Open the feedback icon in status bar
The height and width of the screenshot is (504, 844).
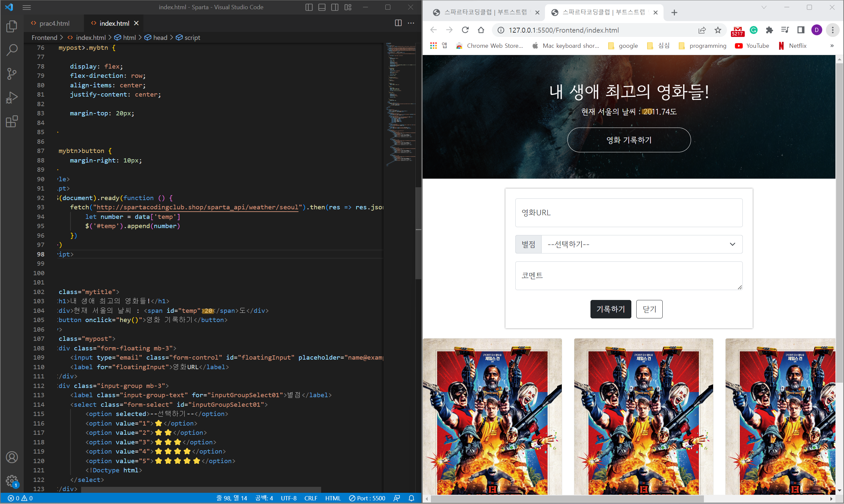[x=397, y=498]
